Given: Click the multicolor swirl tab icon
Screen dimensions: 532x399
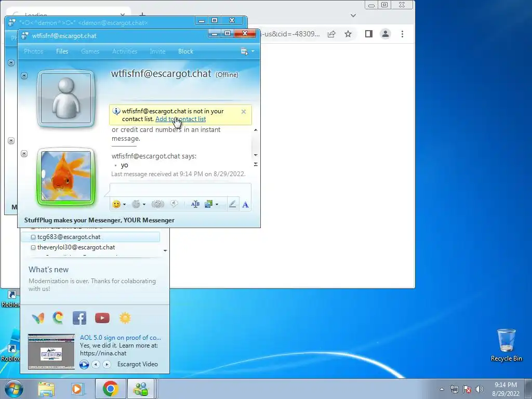Looking at the screenshot, I should click(x=58, y=318).
